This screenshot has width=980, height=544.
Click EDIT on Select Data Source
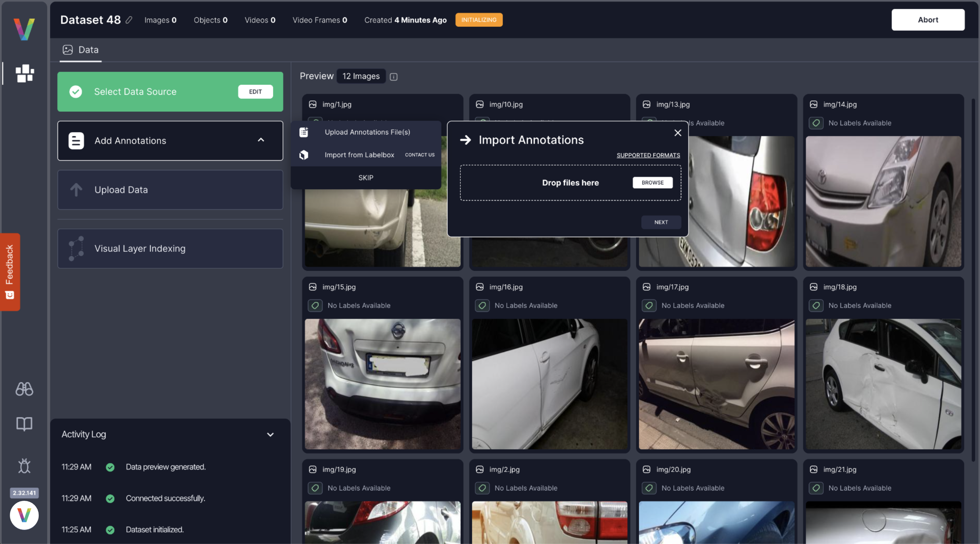(x=255, y=92)
